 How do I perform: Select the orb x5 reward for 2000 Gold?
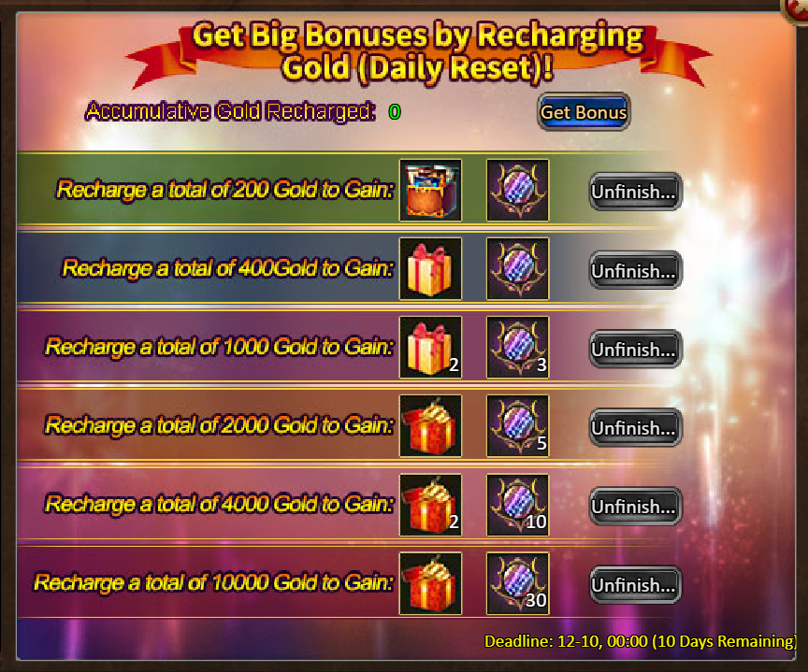click(518, 426)
